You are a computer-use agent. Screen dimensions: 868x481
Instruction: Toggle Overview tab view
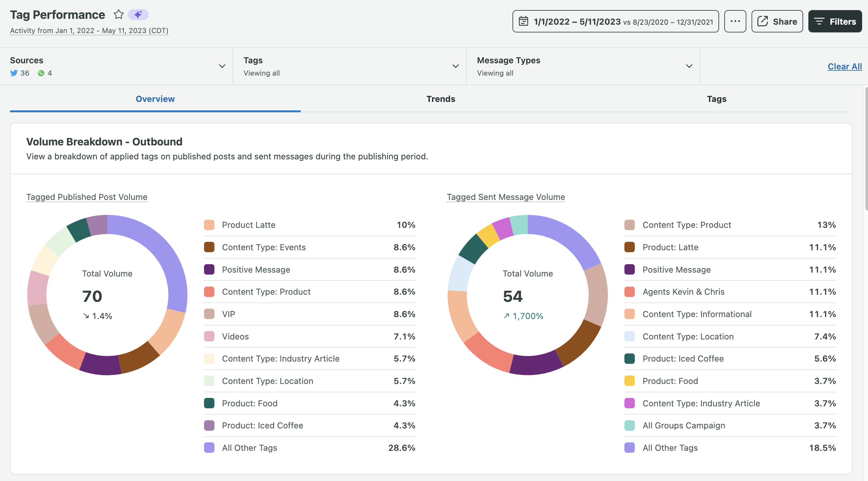155,98
